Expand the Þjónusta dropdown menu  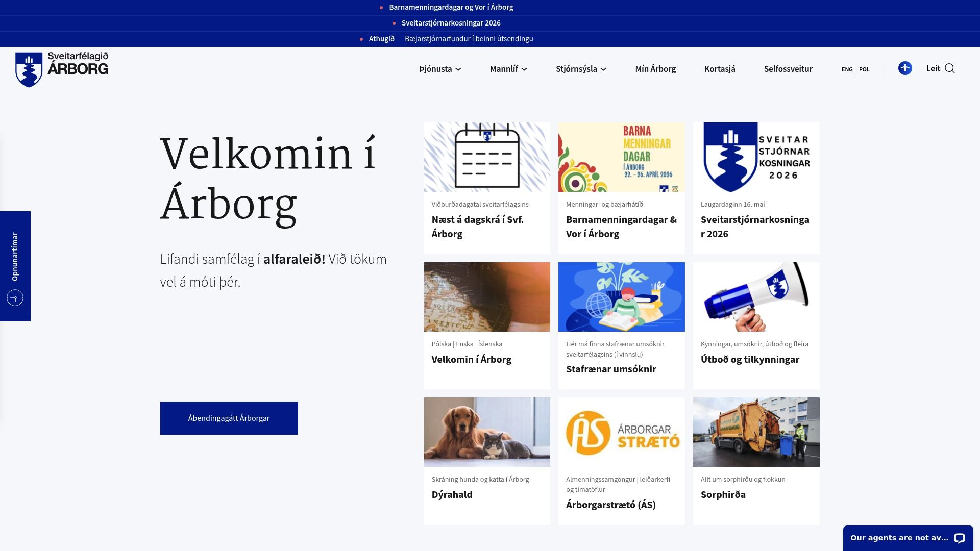(x=439, y=69)
